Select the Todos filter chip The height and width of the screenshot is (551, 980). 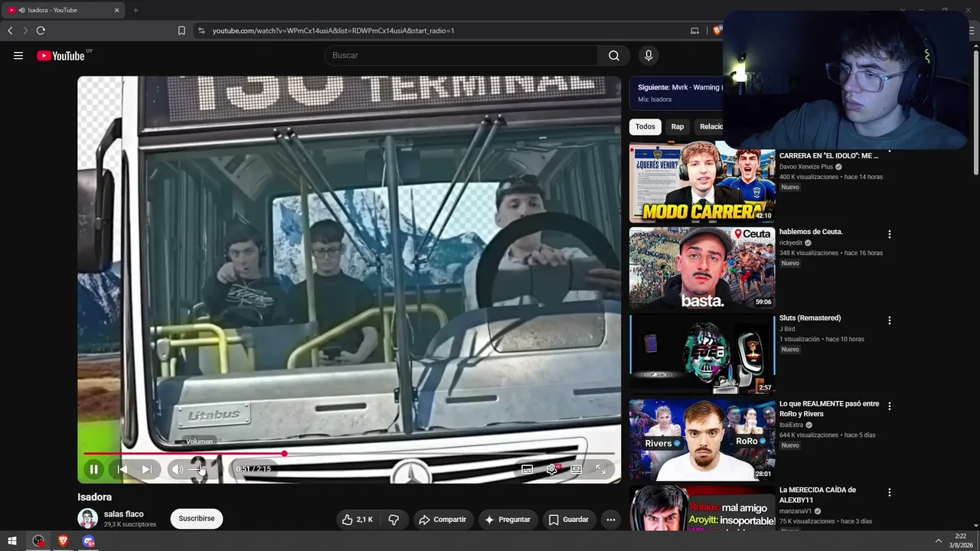(645, 126)
